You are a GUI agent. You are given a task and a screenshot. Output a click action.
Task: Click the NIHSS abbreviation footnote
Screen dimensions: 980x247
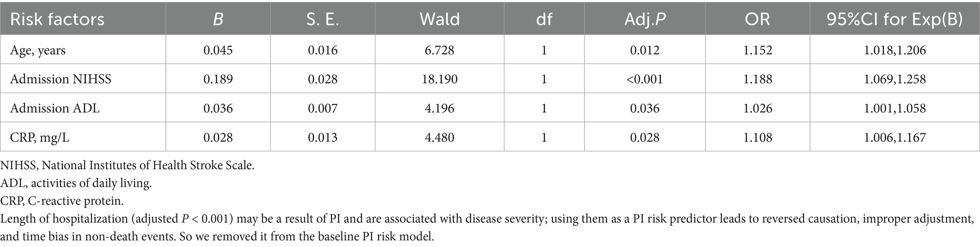coord(127,166)
